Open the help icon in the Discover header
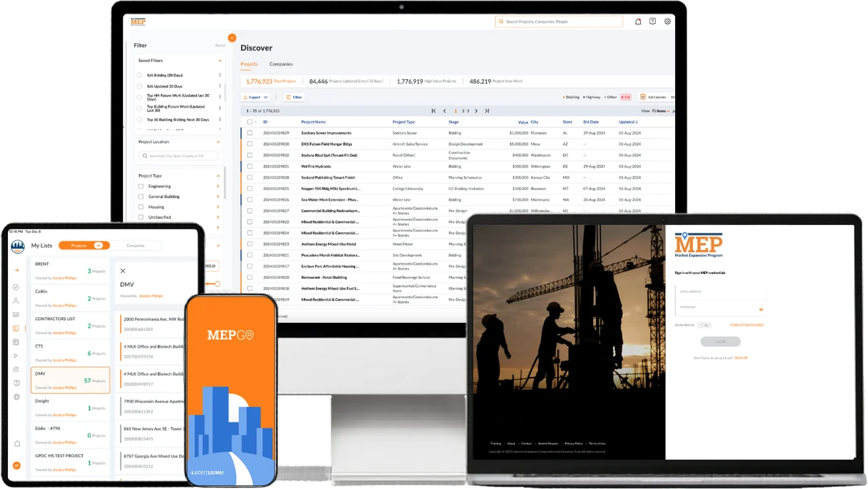 (652, 22)
